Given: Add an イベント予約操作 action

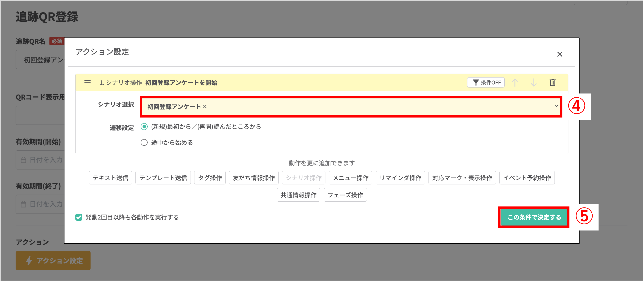Looking at the screenshot, I should (527, 178).
